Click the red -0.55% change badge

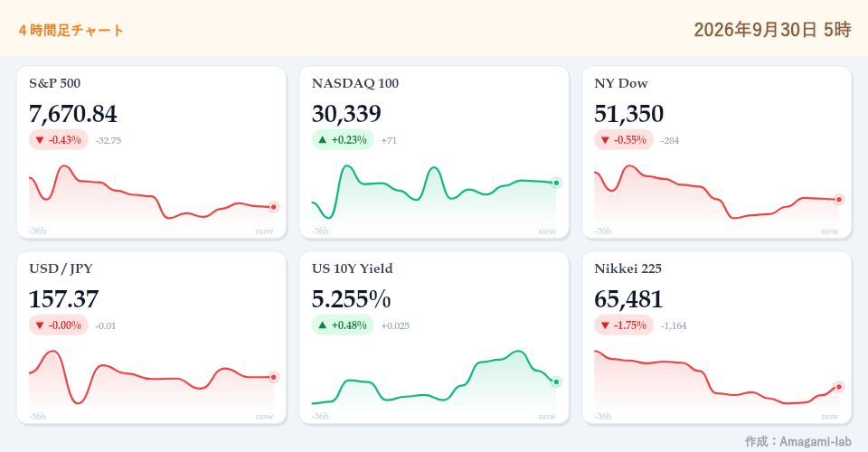[624, 140]
